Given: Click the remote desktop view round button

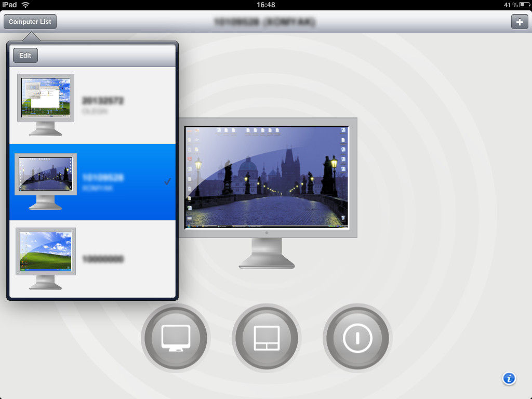Looking at the screenshot, I should coord(176,338).
